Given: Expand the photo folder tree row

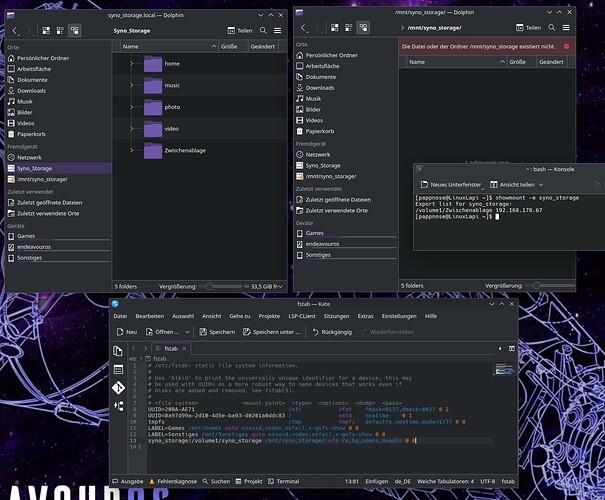Looking at the screenshot, I should pyautogui.click(x=132, y=107).
